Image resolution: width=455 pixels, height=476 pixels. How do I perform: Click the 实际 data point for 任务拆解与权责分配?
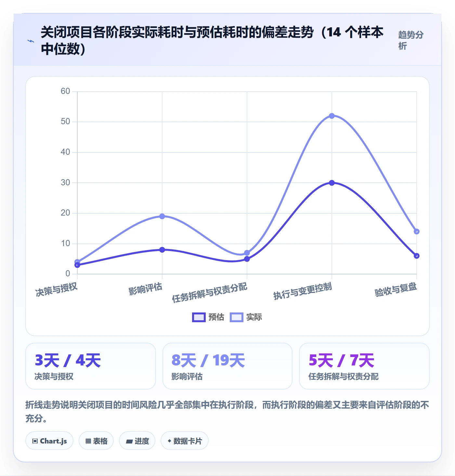tap(247, 253)
